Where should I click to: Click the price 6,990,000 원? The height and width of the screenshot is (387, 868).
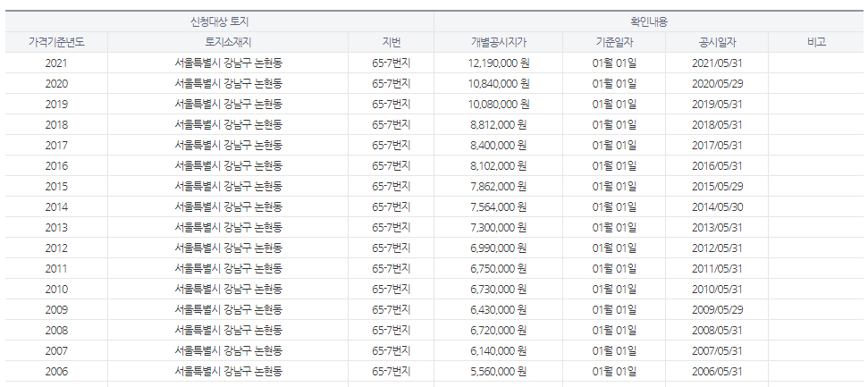coord(498,248)
